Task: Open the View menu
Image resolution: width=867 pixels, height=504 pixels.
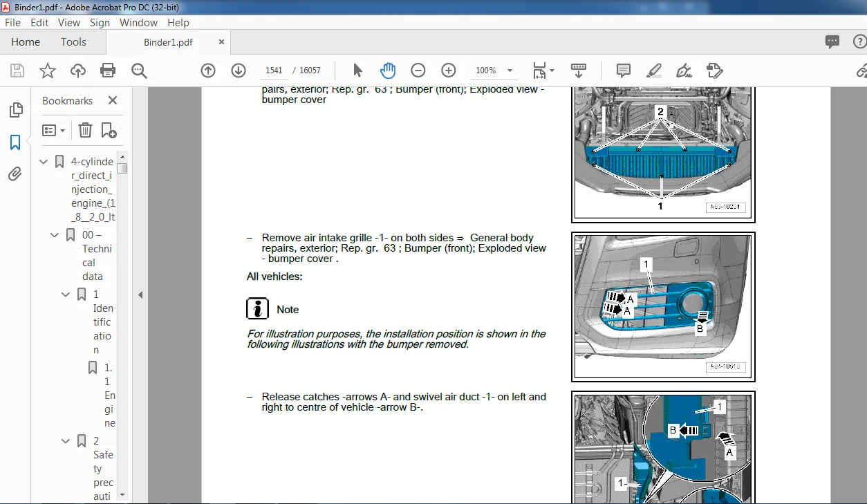Action: [x=69, y=23]
